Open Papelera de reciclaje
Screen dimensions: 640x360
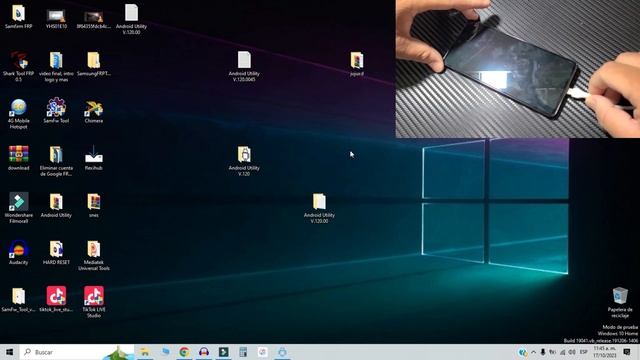[x=620, y=302]
